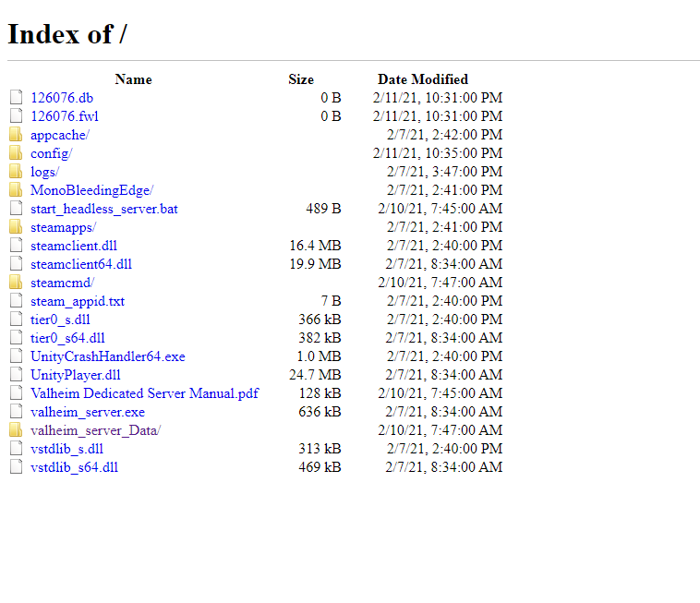This screenshot has width=700, height=603.
Task: Click the file icon beside vstdlib_s64.dll
Action: point(16,466)
